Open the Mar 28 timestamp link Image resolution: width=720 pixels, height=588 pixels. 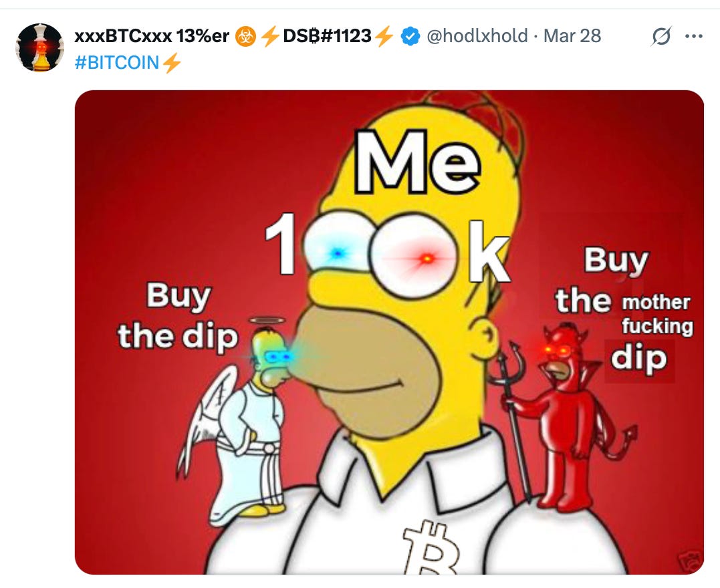[572, 36]
